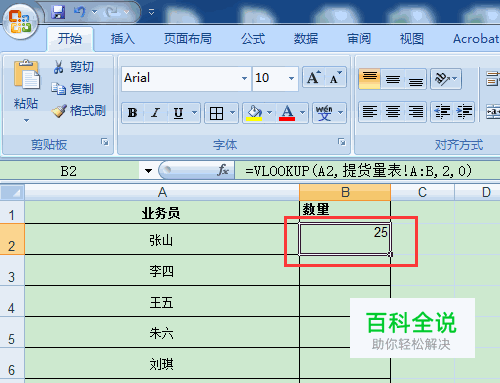Screen dimensions: 500x383
Task: Click the wén phonetic guide icon
Action: 324,113
